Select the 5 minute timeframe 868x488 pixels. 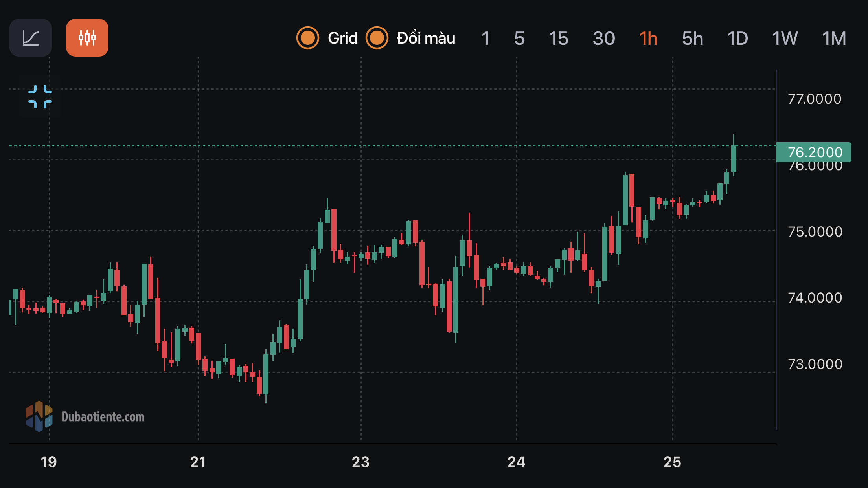coord(519,39)
